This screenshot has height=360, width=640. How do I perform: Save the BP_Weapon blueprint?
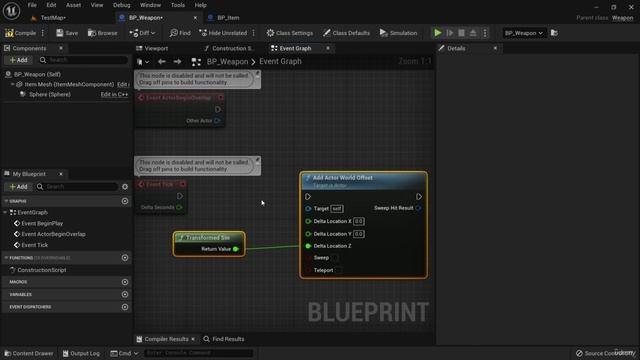coord(67,33)
